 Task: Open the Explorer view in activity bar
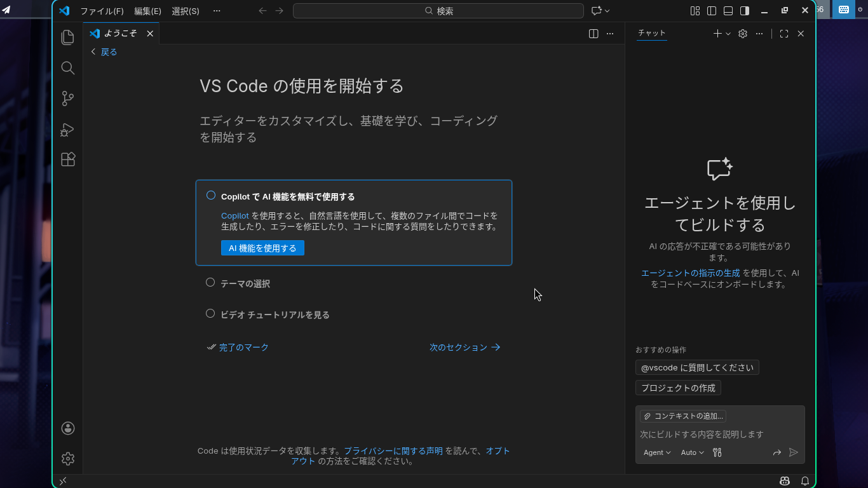tap(68, 37)
